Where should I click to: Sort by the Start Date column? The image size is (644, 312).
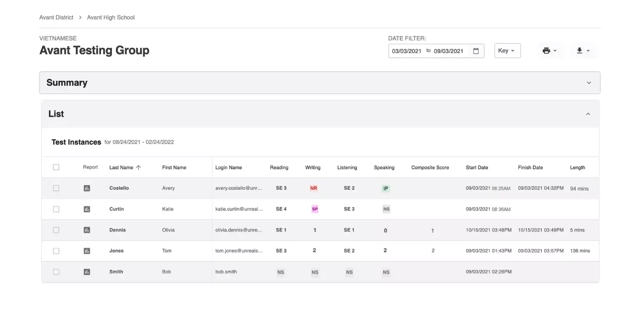477,167
